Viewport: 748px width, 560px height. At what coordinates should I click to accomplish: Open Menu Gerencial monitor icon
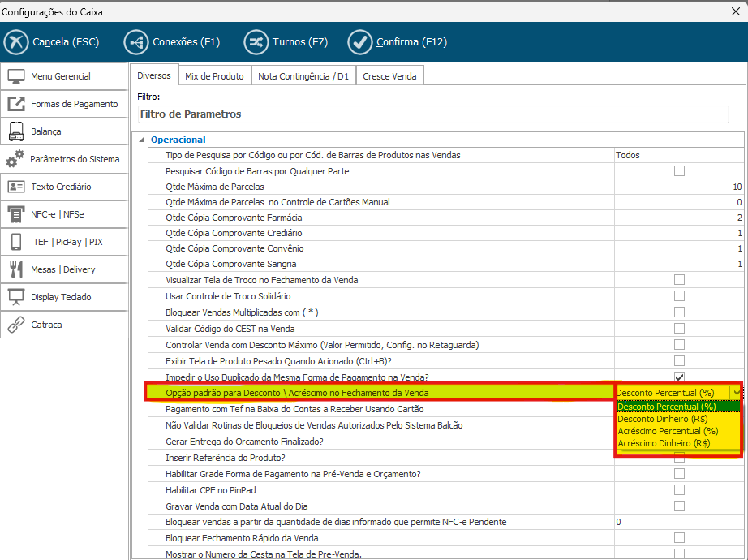(x=16, y=76)
